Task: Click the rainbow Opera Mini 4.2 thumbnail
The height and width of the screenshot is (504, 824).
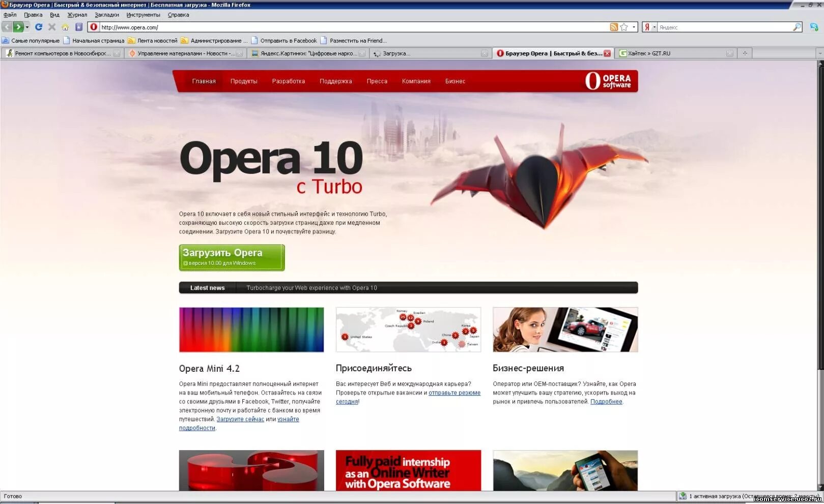Action: tap(251, 330)
